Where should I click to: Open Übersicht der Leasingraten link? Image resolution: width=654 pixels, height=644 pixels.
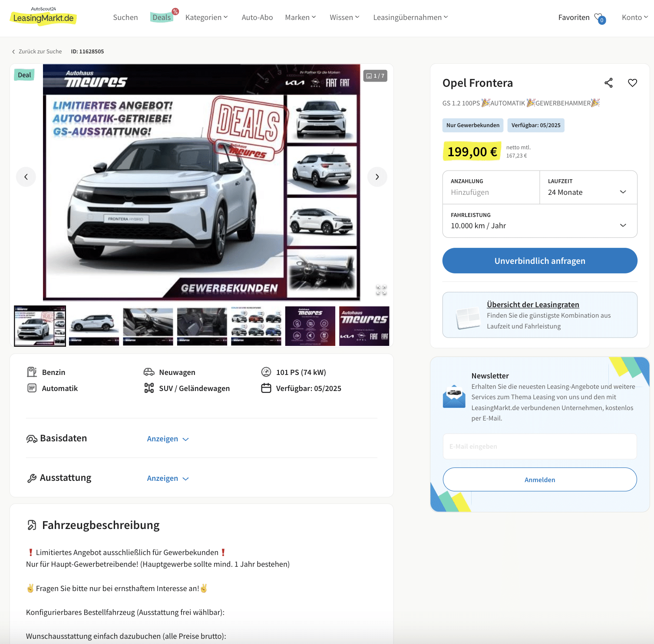tap(533, 305)
